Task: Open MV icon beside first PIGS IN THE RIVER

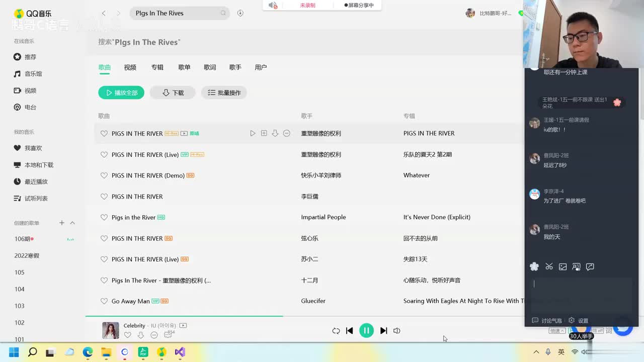Action: click(x=184, y=133)
